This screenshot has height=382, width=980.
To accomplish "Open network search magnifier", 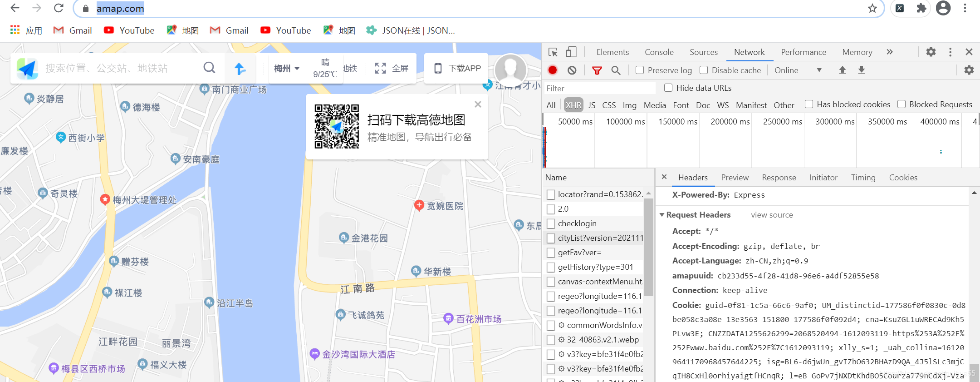I will (616, 70).
